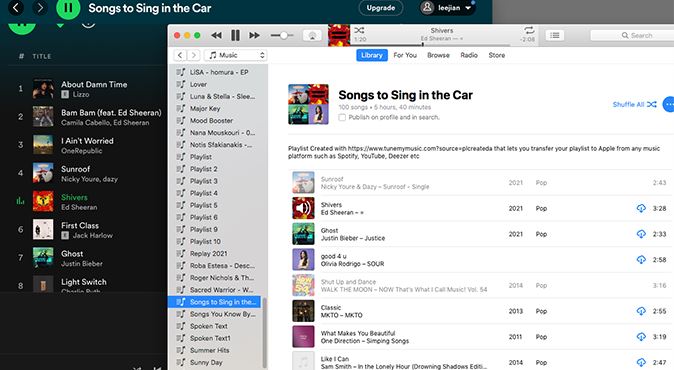Click the iTunes forward chevron
This screenshot has width=674, height=370.
[x=194, y=55]
